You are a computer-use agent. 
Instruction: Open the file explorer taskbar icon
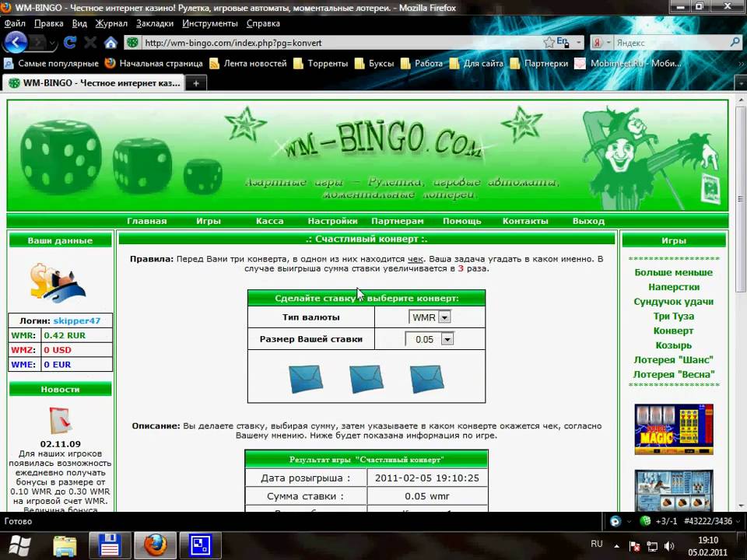click(x=65, y=546)
